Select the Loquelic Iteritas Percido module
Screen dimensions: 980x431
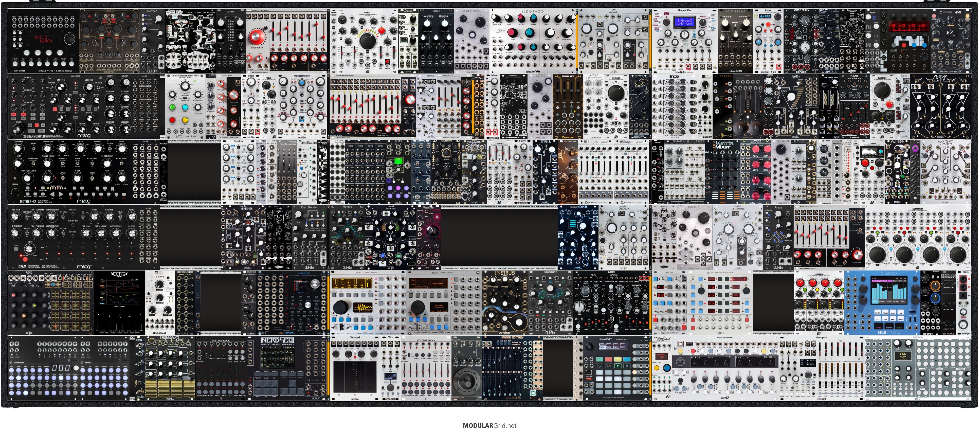[190, 41]
